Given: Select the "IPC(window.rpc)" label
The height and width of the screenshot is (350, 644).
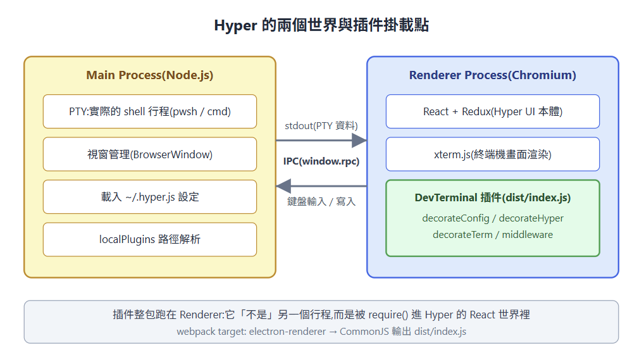Looking at the screenshot, I should click(x=321, y=161).
